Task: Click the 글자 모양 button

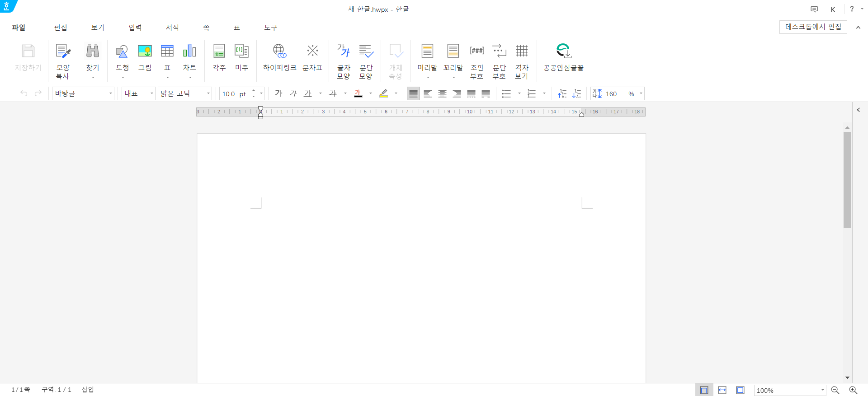Action: click(344, 51)
